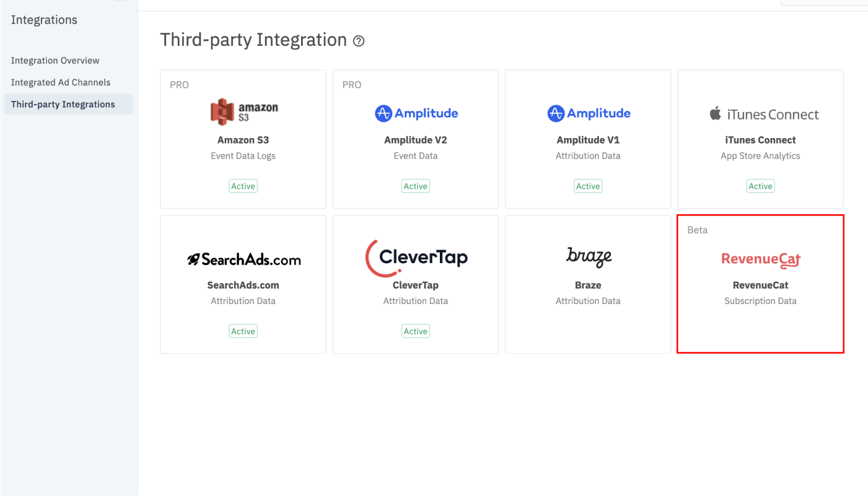Click the Braze logo
The height and width of the screenshot is (496, 868).
pyautogui.click(x=589, y=257)
